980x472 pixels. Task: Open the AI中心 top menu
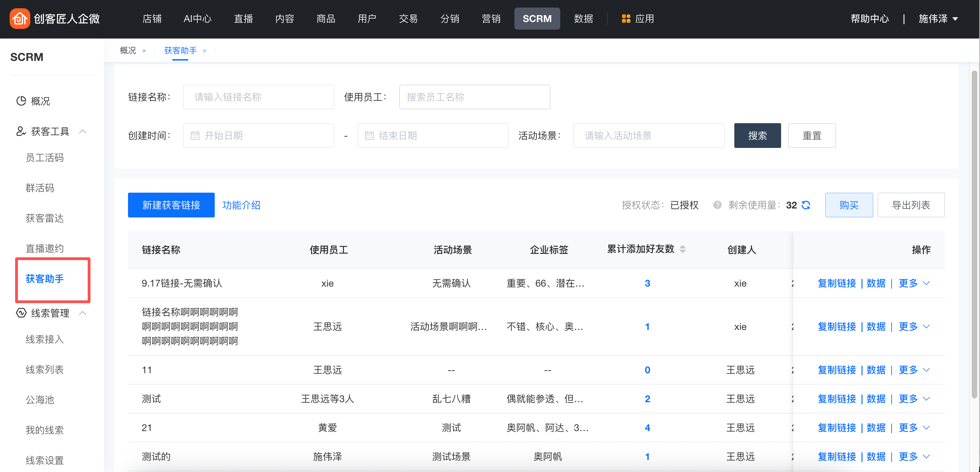point(198,19)
